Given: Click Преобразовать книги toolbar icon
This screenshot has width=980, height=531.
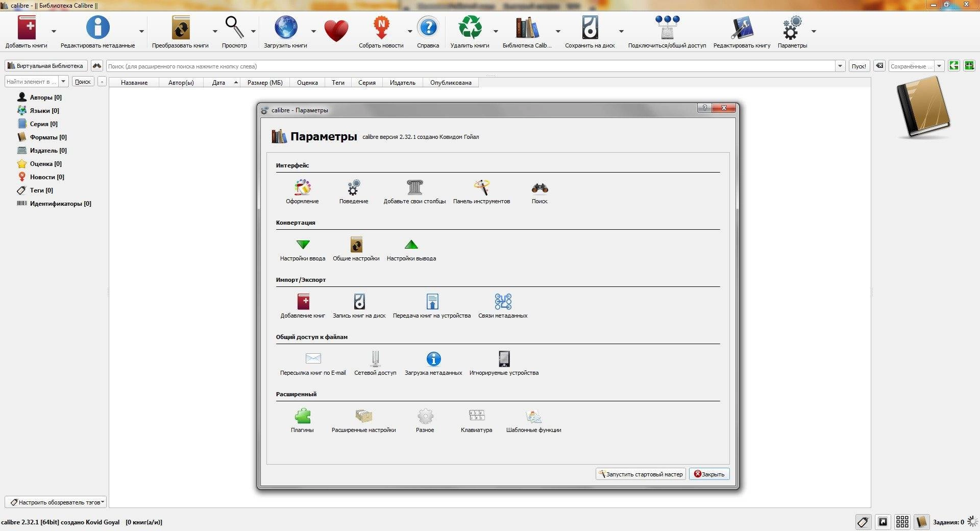Looking at the screenshot, I should (180, 32).
